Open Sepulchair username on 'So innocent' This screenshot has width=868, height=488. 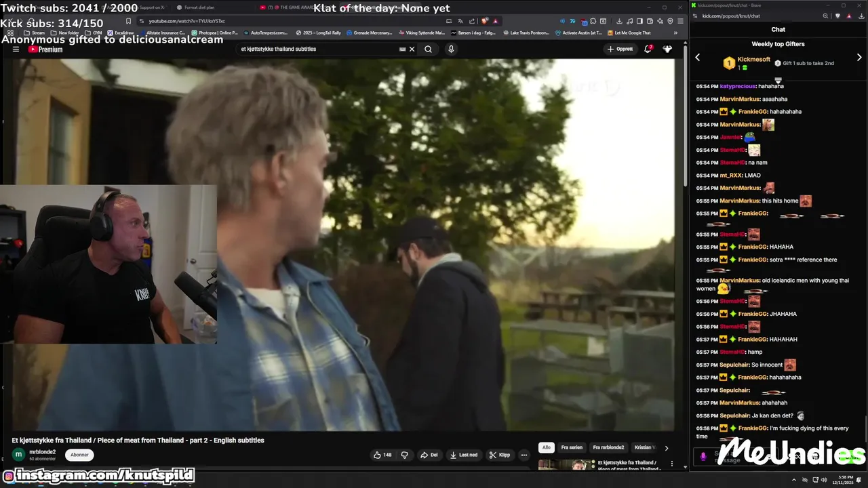(734, 365)
